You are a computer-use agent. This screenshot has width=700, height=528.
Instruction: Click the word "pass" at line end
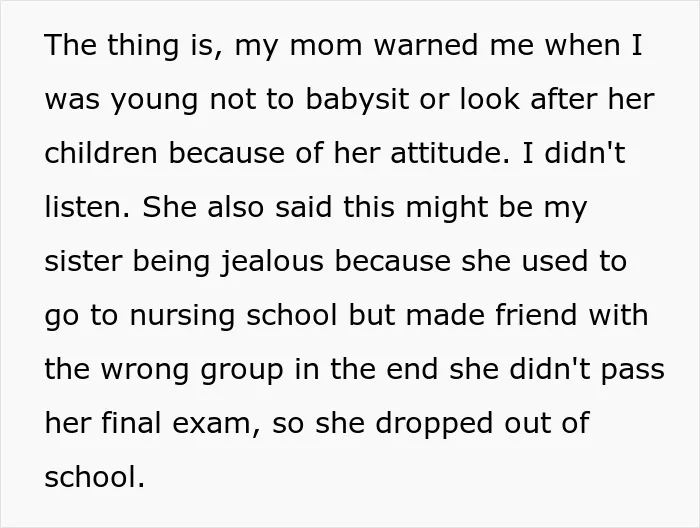pos(633,370)
